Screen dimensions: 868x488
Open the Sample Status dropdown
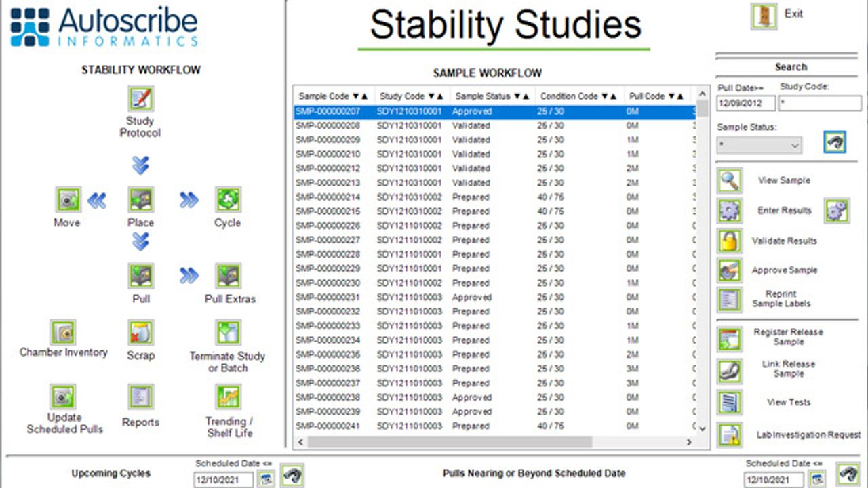click(x=759, y=145)
